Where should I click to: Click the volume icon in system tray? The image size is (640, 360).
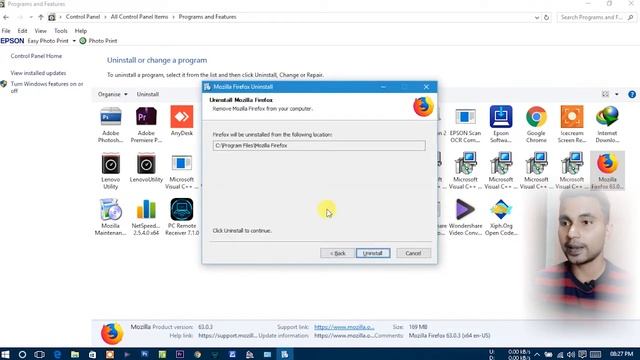pos(571,354)
